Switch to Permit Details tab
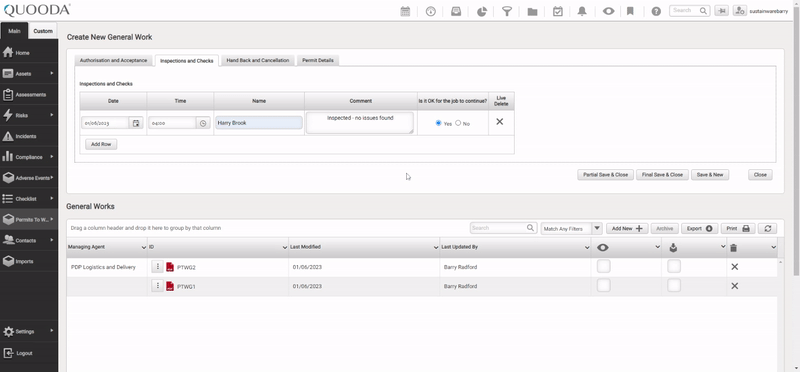 pyautogui.click(x=318, y=60)
